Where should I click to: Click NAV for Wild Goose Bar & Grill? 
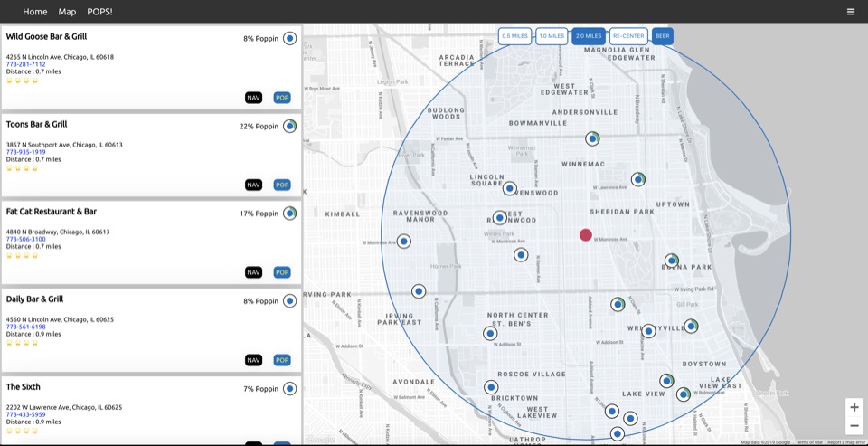click(x=253, y=98)
